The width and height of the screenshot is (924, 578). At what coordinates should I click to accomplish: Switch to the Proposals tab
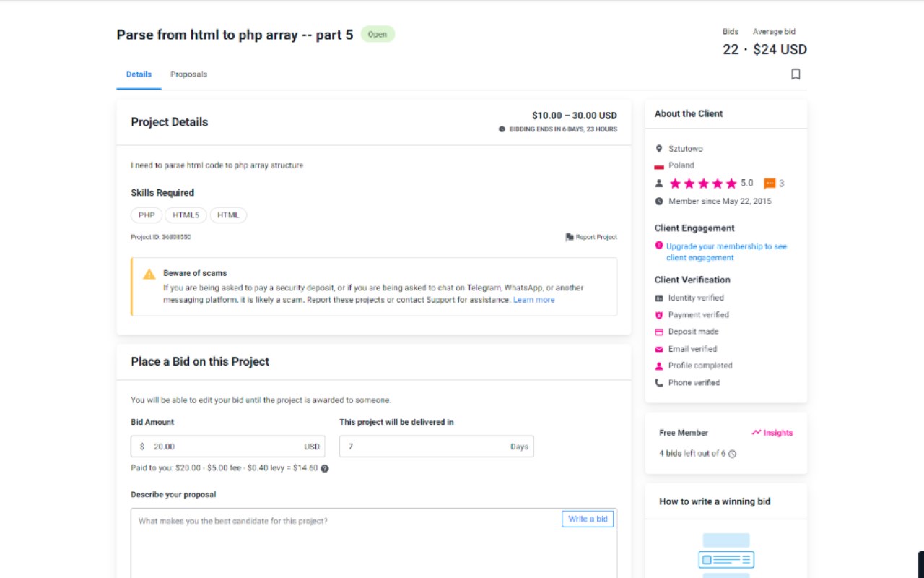click(x=188, y=74)
